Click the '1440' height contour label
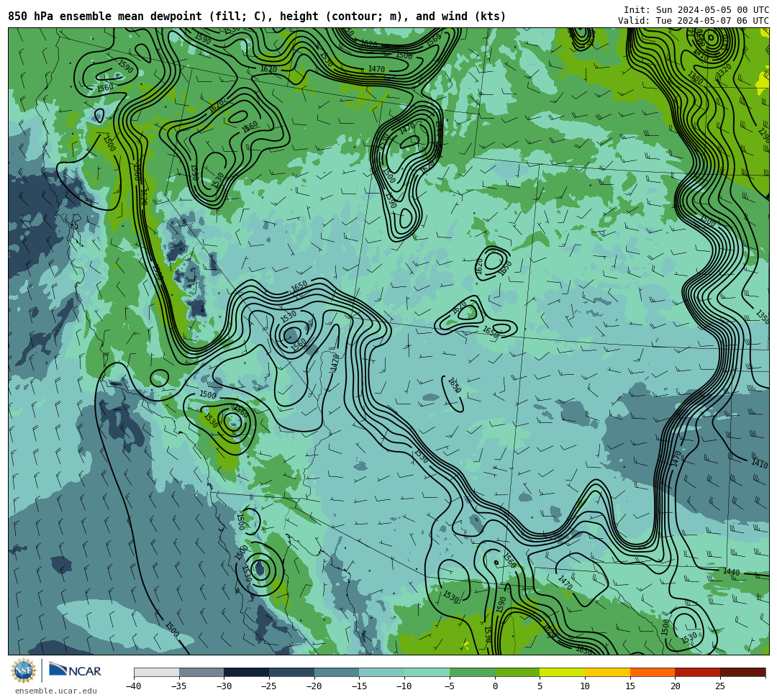Viewport: 777px width, 700px height. [x=731, y=572]
